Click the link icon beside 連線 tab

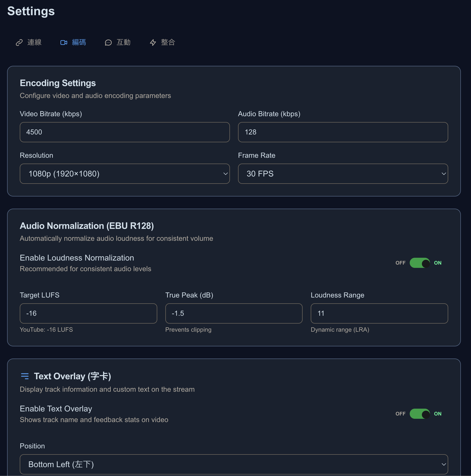(19, 43)
